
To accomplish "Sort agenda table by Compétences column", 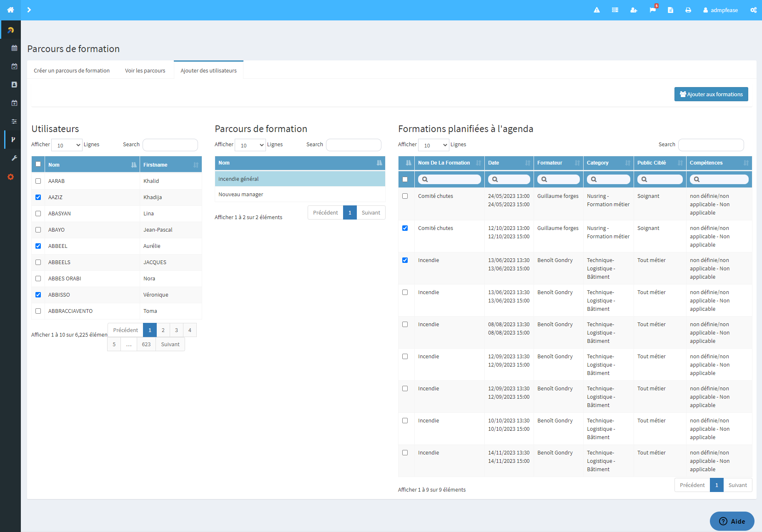I will (719, 163).
